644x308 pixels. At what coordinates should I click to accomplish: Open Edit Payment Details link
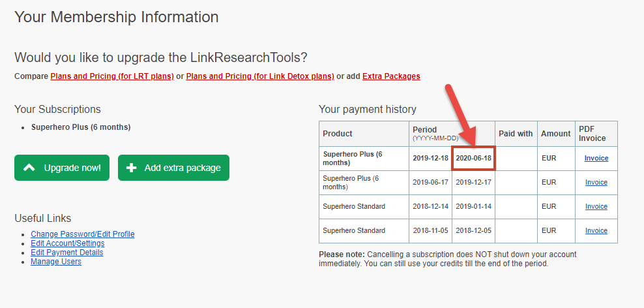pos(67,252)
